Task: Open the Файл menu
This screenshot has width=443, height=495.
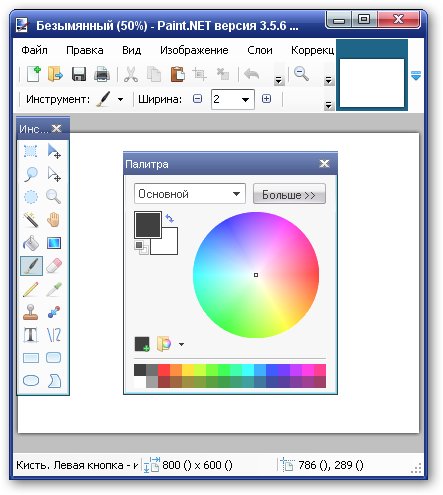Action: tap(34, 50)
